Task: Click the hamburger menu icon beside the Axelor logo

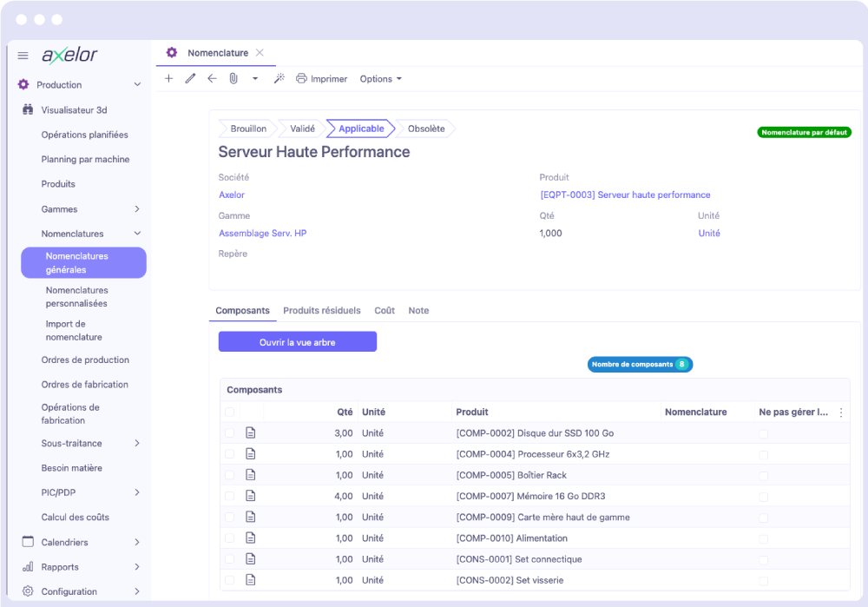Action: (x=23, y=56)
